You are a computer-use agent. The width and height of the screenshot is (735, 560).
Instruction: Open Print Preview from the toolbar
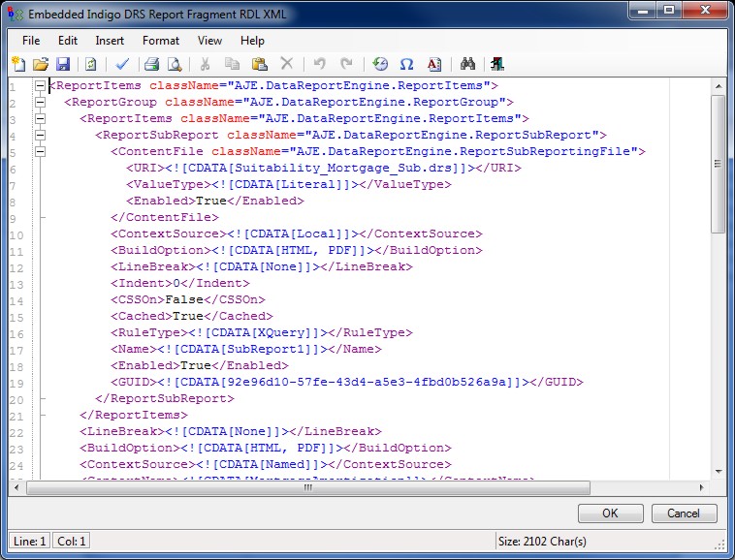pos(175,64)
